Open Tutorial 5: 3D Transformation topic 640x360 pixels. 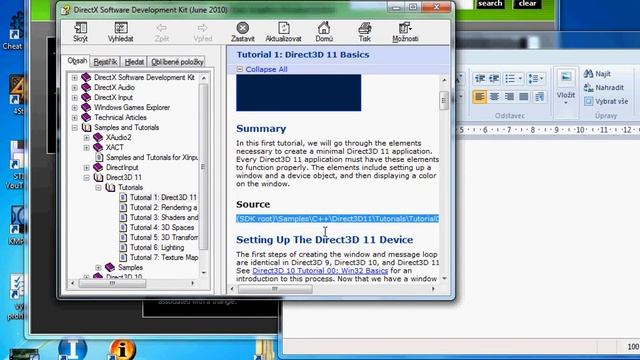164,238
